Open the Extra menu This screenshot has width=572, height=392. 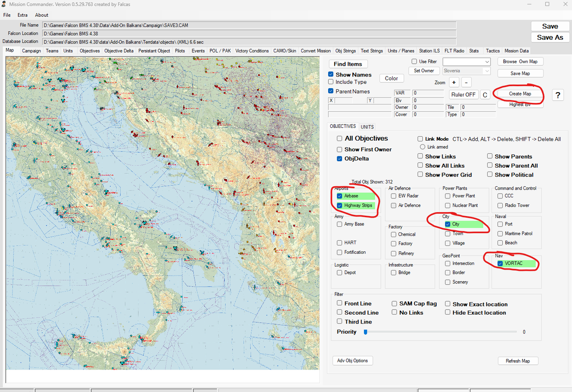[x=22, y=15]
